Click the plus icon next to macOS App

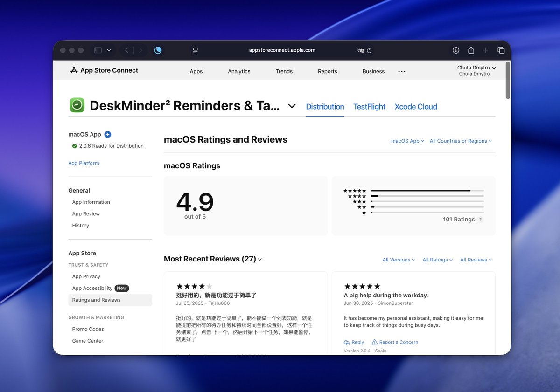(x=107, y=134)
